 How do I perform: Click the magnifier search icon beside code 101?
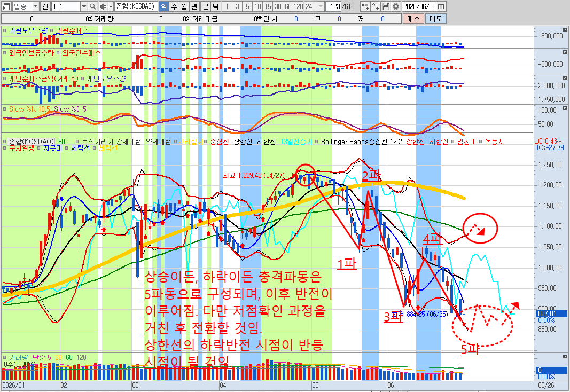pyautogui.click(x=93, y=6)
